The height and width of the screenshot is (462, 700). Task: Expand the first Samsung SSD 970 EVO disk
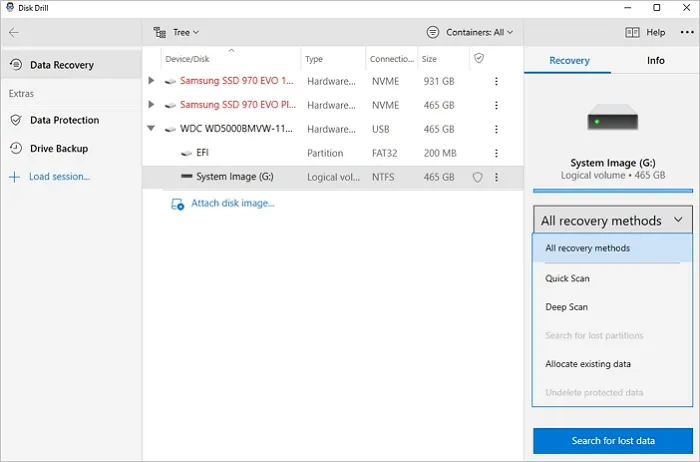click(152, 80)
